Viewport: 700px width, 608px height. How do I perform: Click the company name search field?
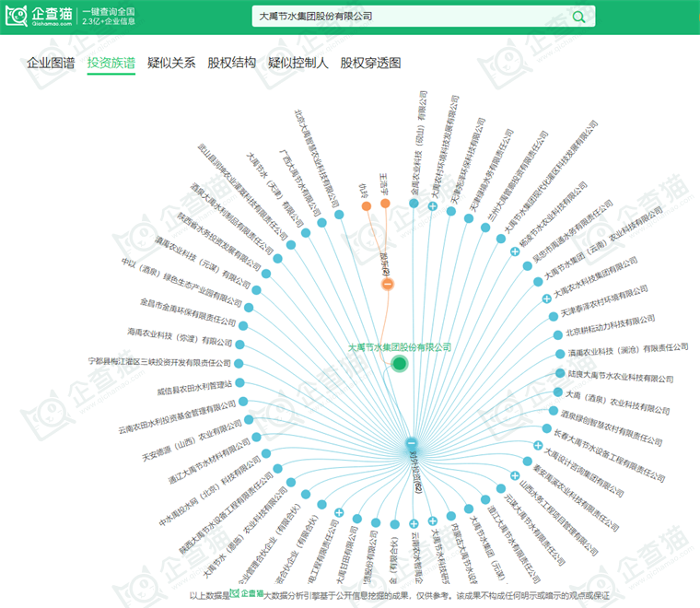click(x=423, y=17)
